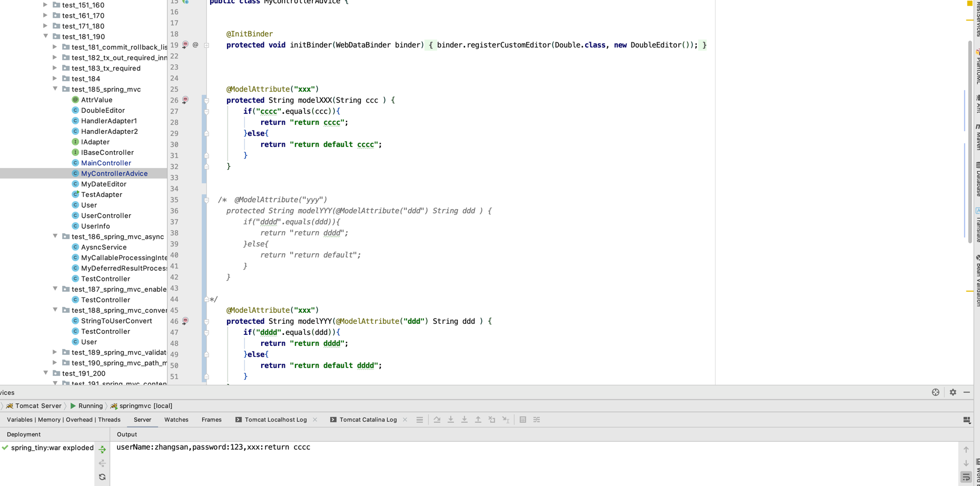Click the Run to Cursor icon
The image size is (980, 486).
[506, 420]
